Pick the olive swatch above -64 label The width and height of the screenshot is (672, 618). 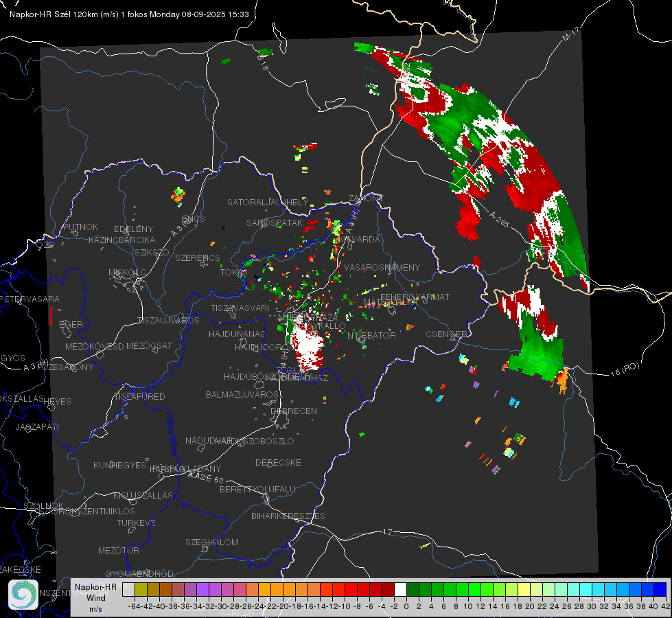coord(141,589)
